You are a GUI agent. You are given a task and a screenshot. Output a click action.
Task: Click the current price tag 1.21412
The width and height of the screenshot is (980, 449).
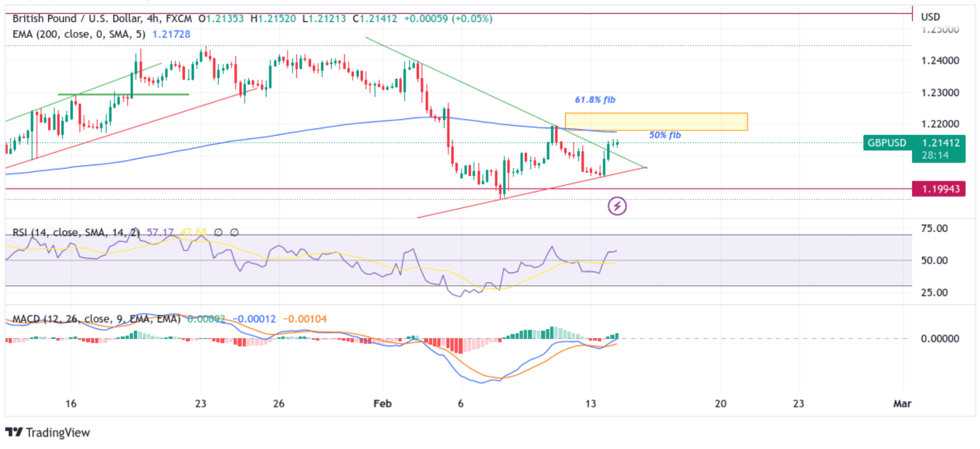941,143
